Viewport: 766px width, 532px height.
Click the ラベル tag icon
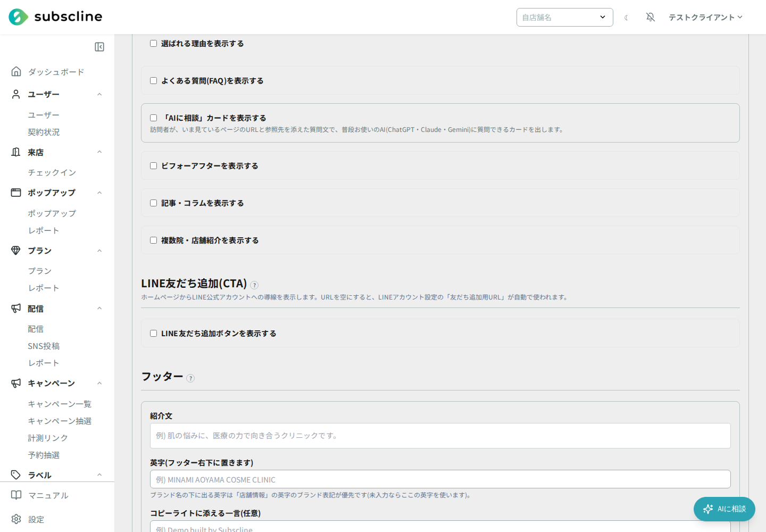(x=16, y=475)
